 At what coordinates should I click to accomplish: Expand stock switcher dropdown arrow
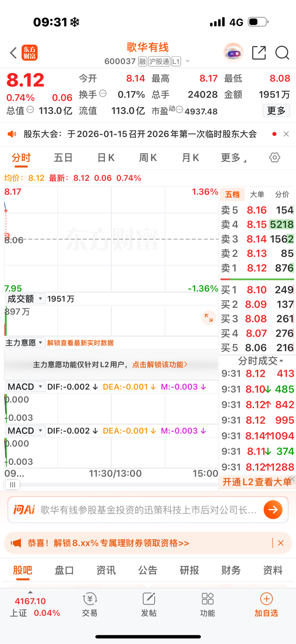[188, 61]
